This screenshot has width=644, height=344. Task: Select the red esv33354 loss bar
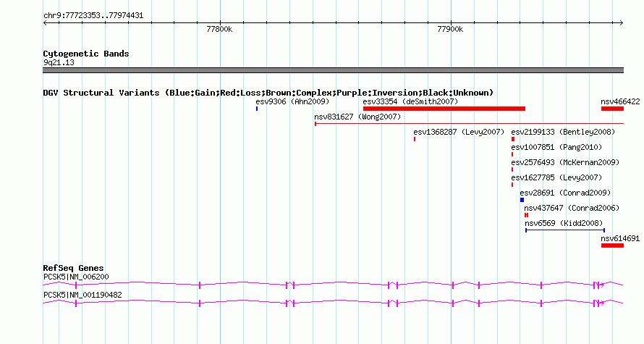(x=444, y=109)
